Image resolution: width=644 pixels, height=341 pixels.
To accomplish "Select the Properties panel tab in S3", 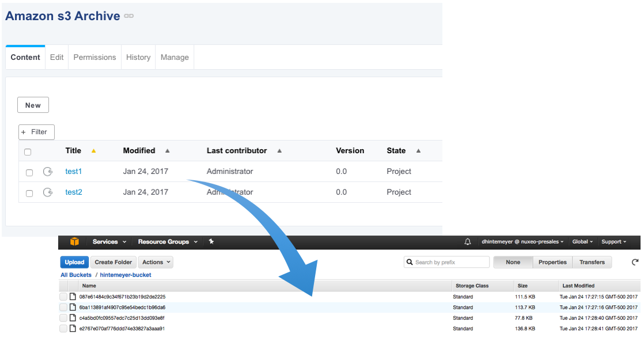I will click(552, 262).
